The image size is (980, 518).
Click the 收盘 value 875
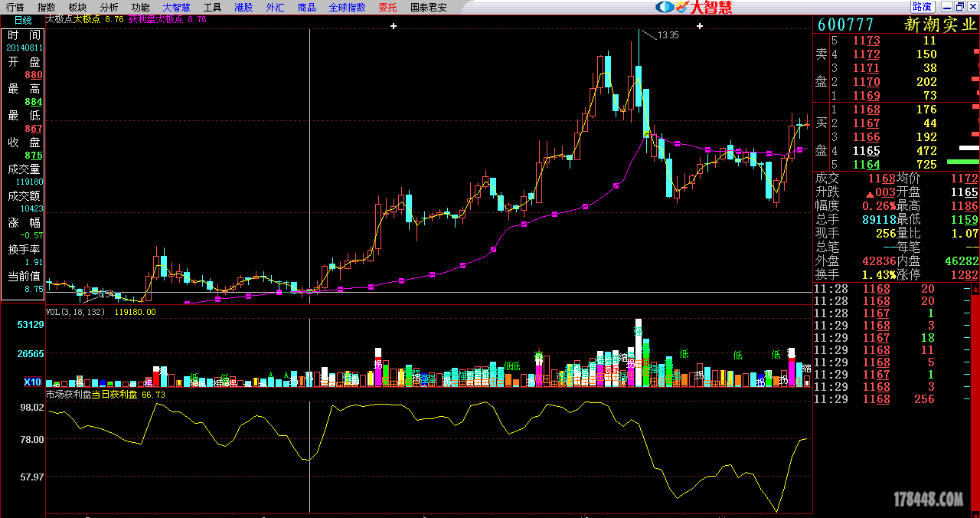pos(33,156)
